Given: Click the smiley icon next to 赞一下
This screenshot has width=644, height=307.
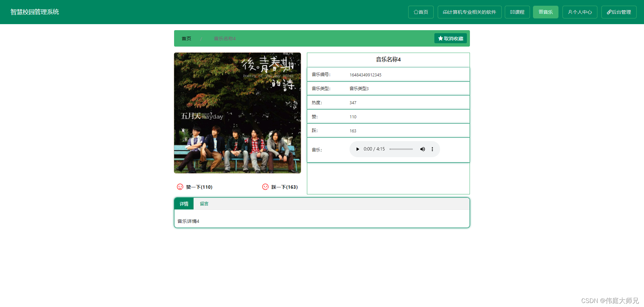Looking at the screenshot, I should 180,187.
